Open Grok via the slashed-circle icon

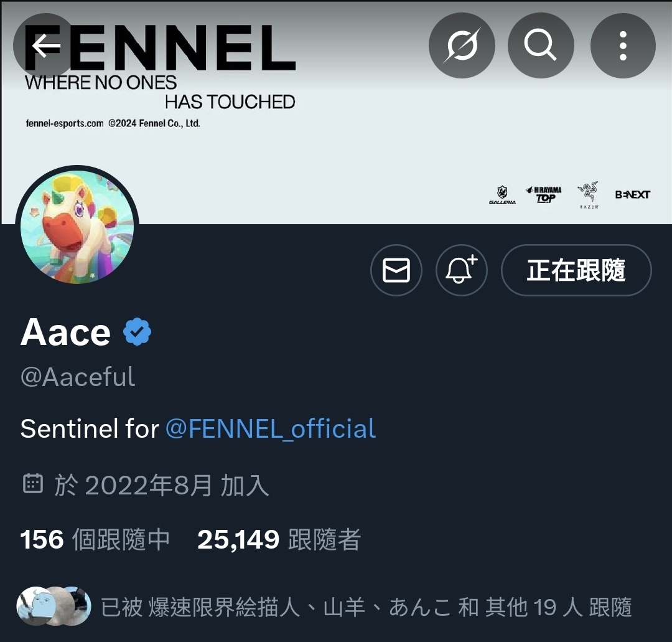point(462,45)
